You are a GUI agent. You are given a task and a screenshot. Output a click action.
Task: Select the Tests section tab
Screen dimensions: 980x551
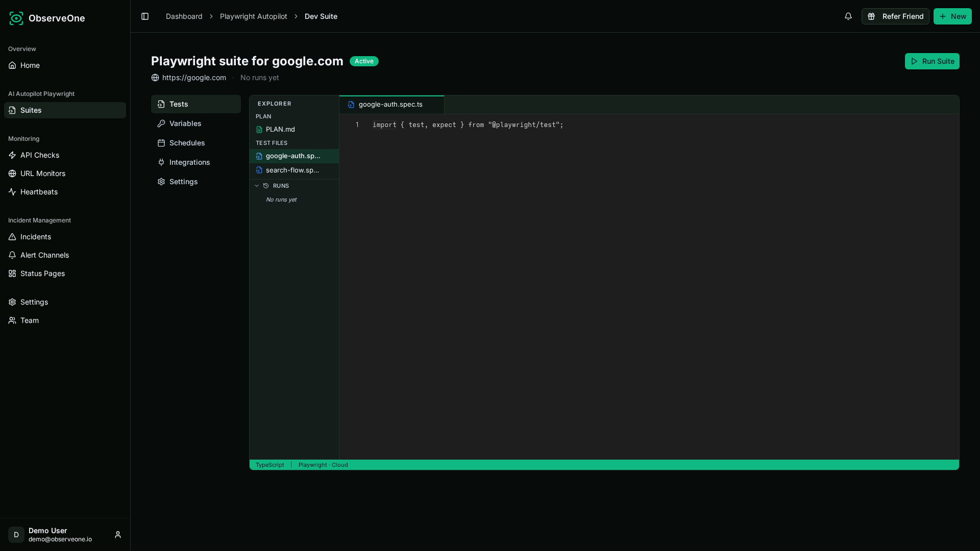tap(196, 104)
